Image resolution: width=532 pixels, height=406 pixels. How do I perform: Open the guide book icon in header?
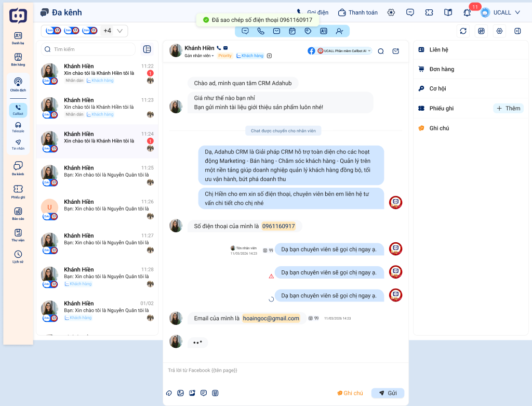click(x=448, y=12)
